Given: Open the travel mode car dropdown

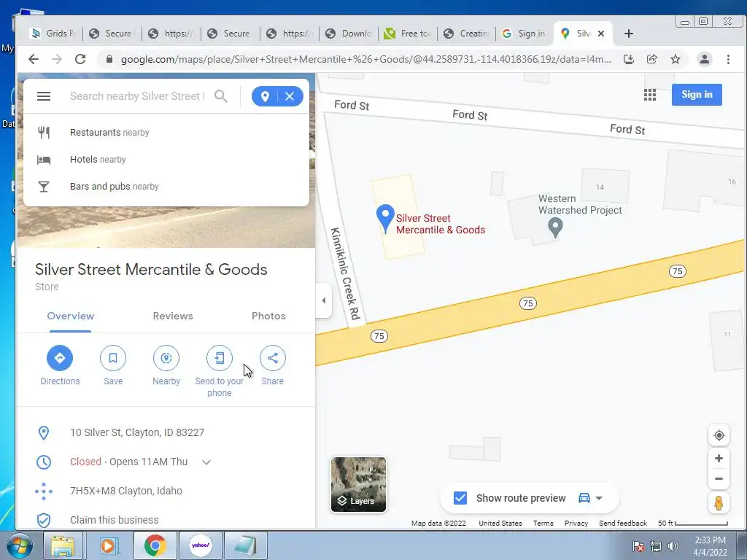Looking at the screenshot, I should [x=591, y=498].
